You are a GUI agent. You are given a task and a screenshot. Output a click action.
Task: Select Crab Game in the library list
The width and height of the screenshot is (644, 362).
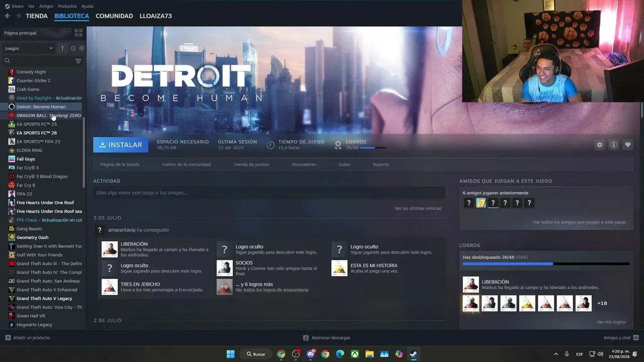pos(28,89)
